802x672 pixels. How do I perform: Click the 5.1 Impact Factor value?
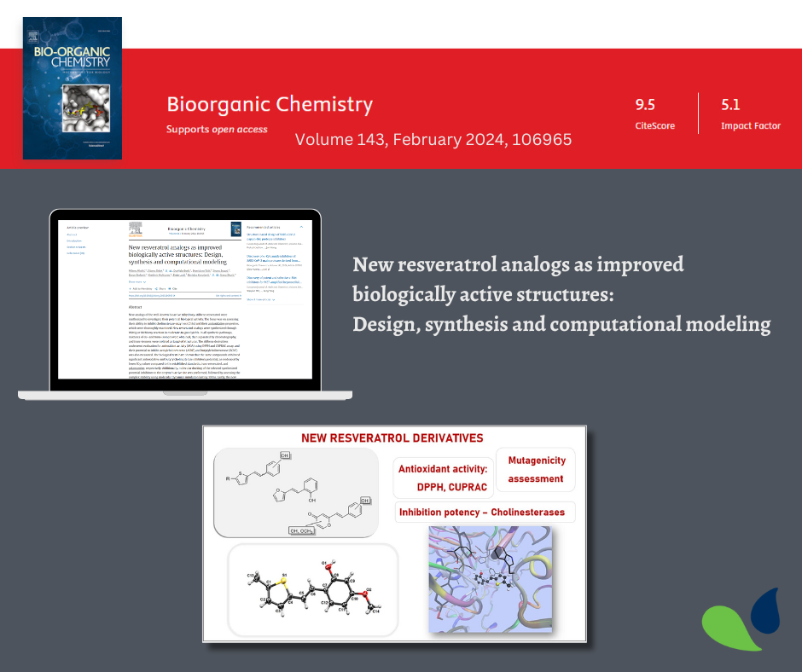(730, 105)
